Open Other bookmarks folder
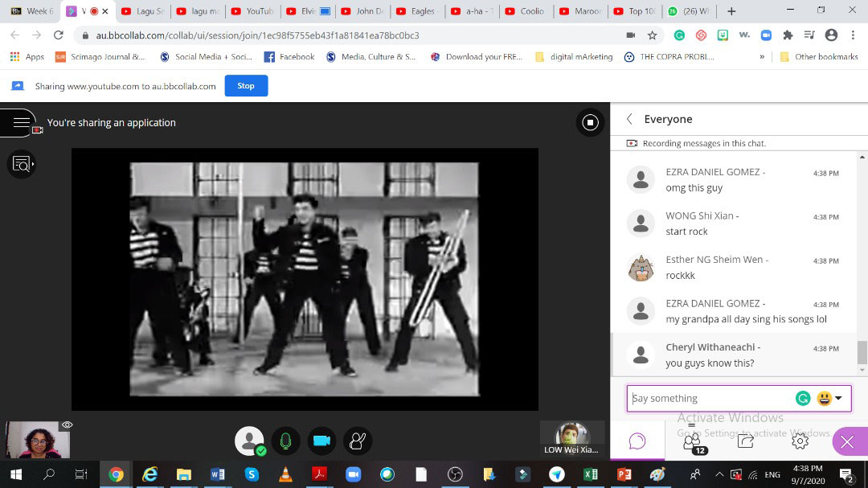The image size is (868, 488). point(819,56)
